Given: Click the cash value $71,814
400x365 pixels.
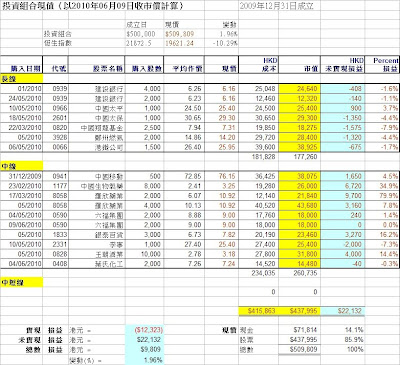Looking at the screenshot, I should (305, 330).
